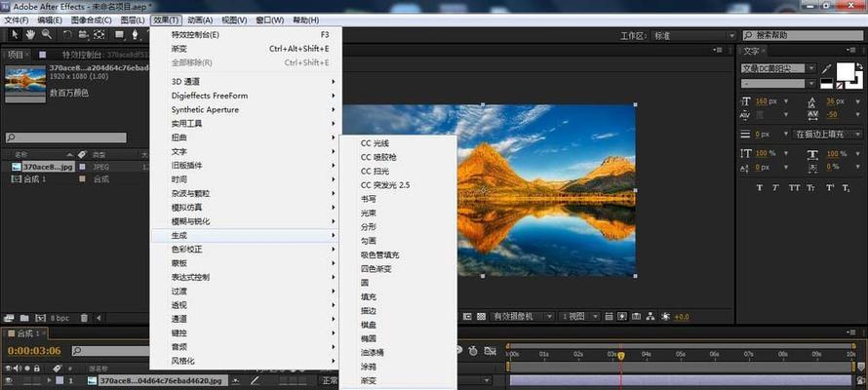The height and width of the screenshot is (390, 868).
Task: Open the 色彩校正 effects submenu
Action: pos(246,250)
